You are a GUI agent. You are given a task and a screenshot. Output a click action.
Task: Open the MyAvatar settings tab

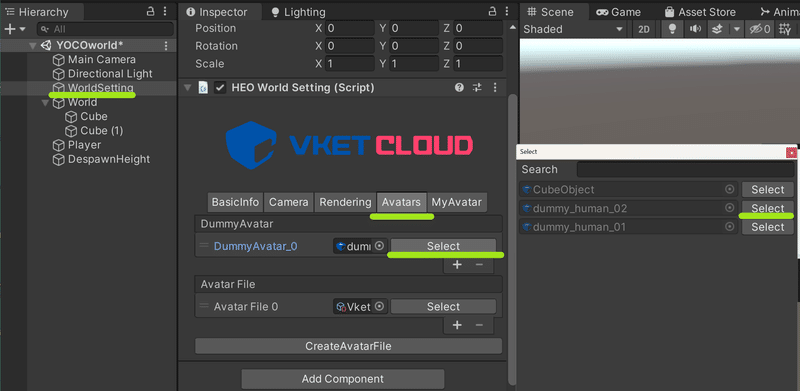tap(457, 202)
